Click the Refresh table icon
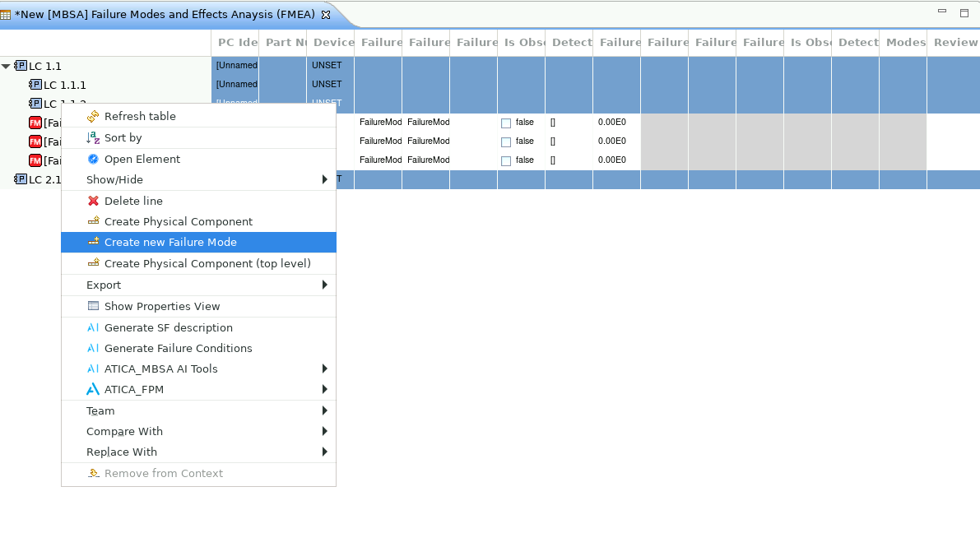The image size is (980, 547). pyautogui.click(x=93, y=116)
